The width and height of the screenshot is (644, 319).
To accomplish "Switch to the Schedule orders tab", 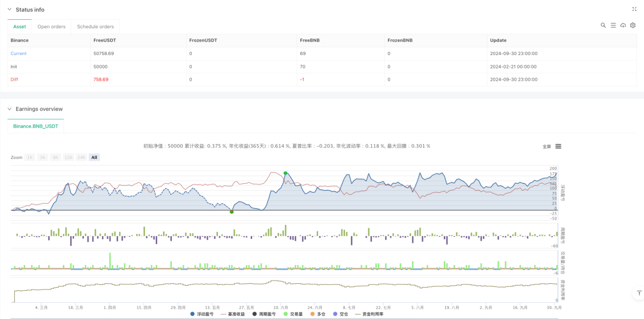I will (x=96, y=27).
